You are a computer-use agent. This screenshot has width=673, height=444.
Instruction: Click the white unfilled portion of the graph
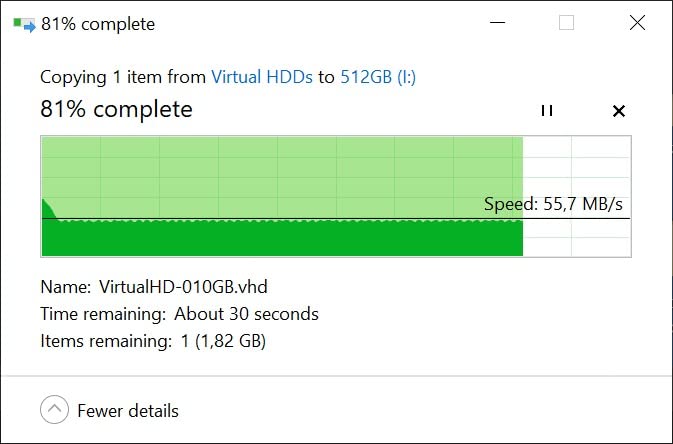point(577,170)
